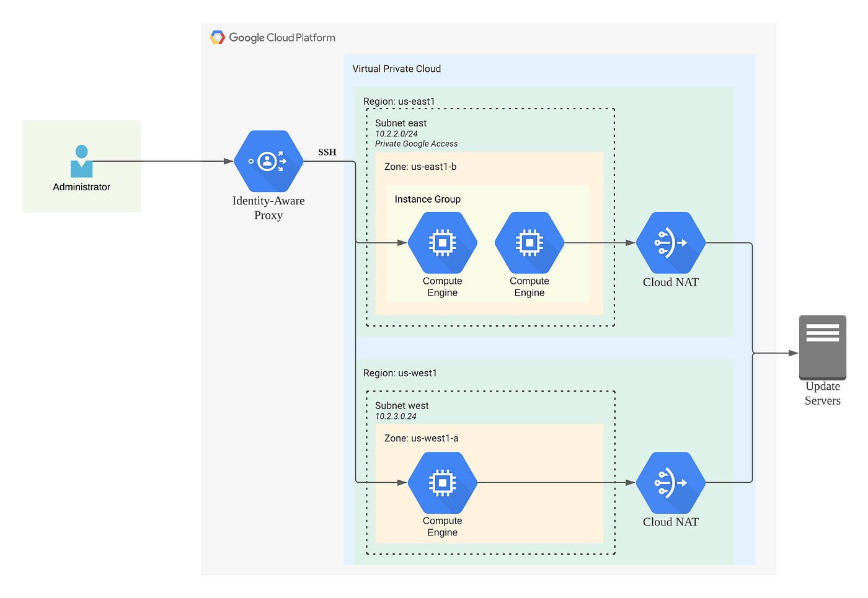Click the right Compute Engine icon in Instance Group
Screen dimensions: 868x598
[x=529, y=243]
